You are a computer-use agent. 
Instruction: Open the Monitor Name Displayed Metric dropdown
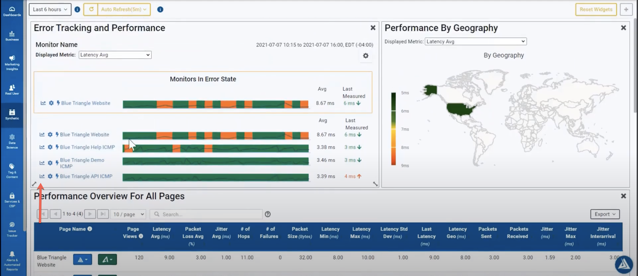coord(115,55)
